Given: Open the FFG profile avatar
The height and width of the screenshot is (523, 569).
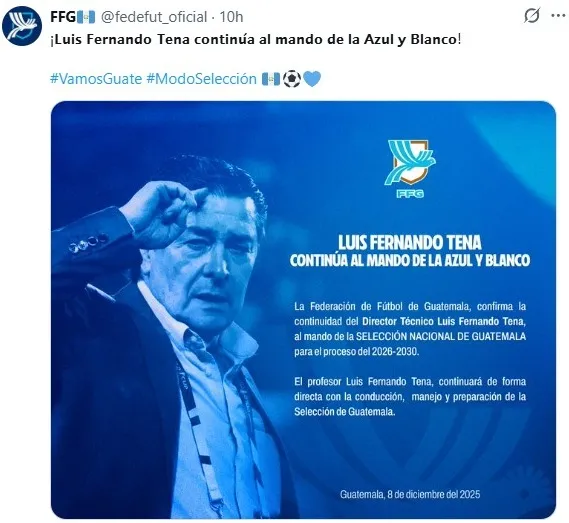Looking at the screenshot, I should [x=22, y=25].
